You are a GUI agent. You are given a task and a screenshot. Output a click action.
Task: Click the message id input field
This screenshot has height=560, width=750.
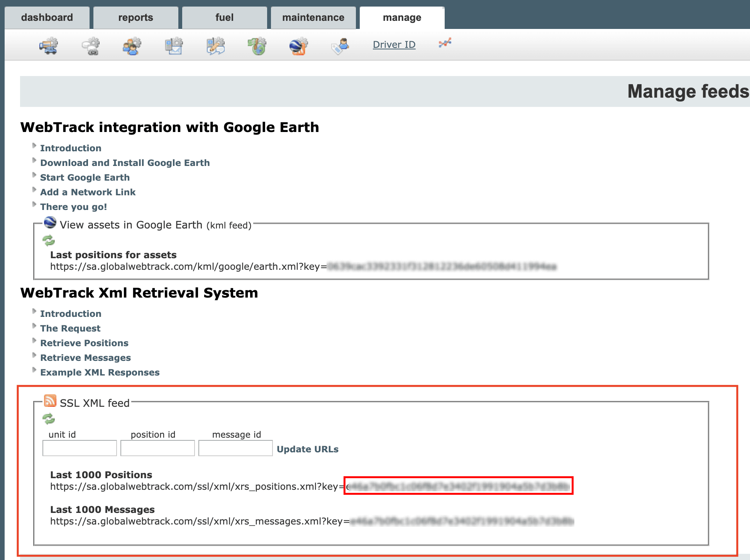tap(235, 448)
